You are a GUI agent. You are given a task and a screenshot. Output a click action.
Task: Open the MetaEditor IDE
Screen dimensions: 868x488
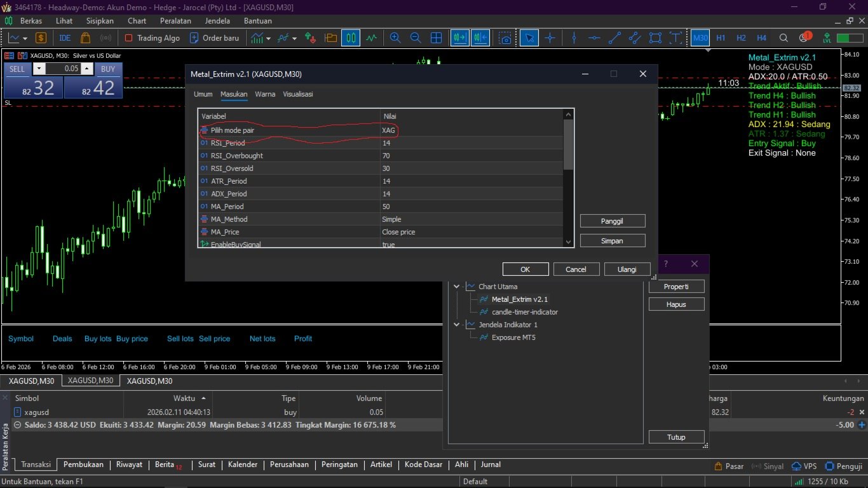pos(65,38)
